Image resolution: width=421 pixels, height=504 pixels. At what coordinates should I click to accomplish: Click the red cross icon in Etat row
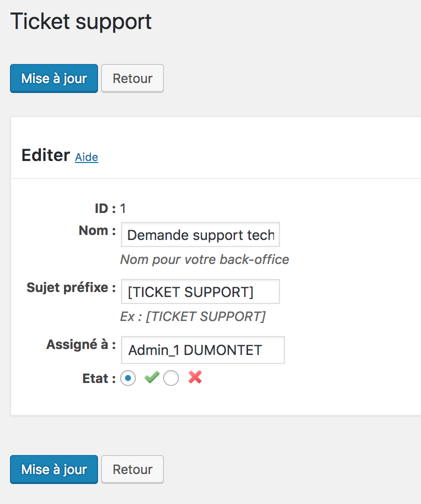[195, 377]
